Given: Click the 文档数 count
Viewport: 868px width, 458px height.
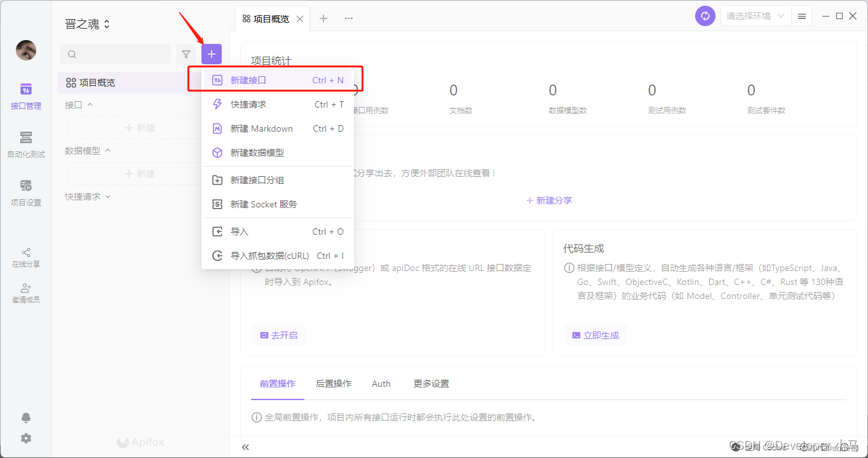Looking at the screenshot, I should tap(453, 90).
